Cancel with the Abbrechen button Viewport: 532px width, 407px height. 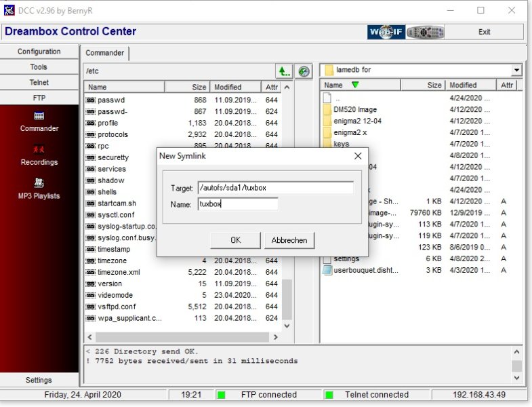coord(289,240)
